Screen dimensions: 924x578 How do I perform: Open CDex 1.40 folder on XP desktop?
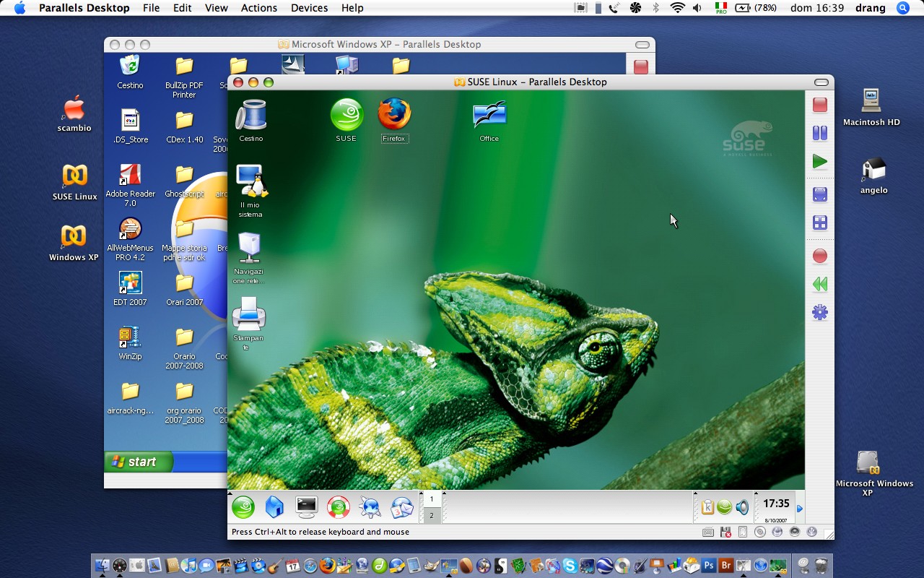pyautogui.click(x=184, y=126)
